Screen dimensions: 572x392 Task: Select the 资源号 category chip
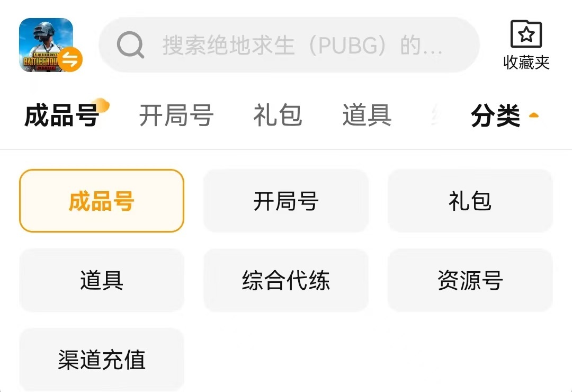470,280
